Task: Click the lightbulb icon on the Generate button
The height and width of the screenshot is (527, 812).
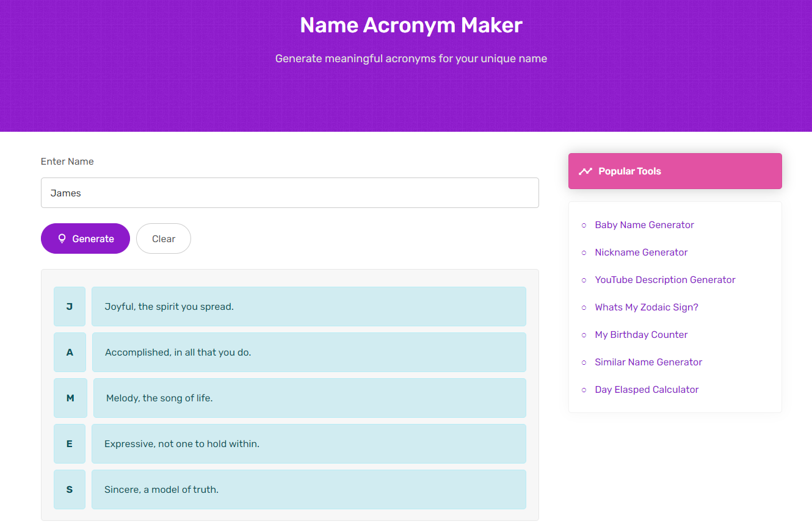Action: (62, 238)
